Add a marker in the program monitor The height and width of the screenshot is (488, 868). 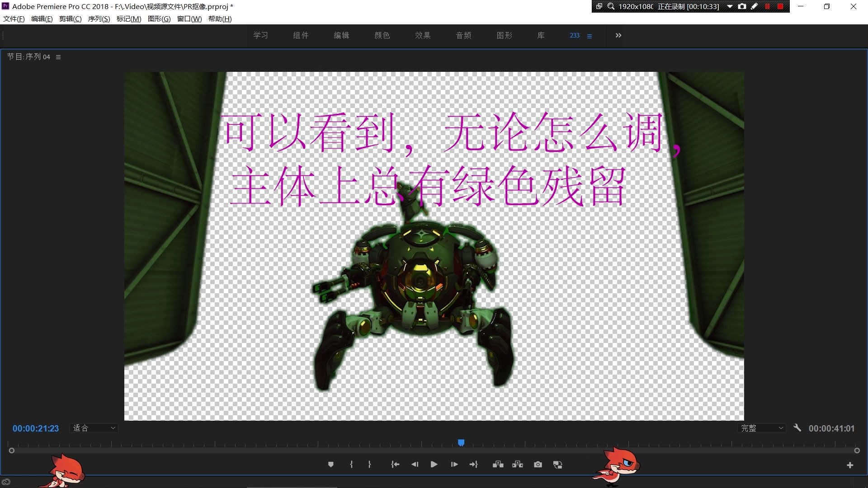(330, 465)
